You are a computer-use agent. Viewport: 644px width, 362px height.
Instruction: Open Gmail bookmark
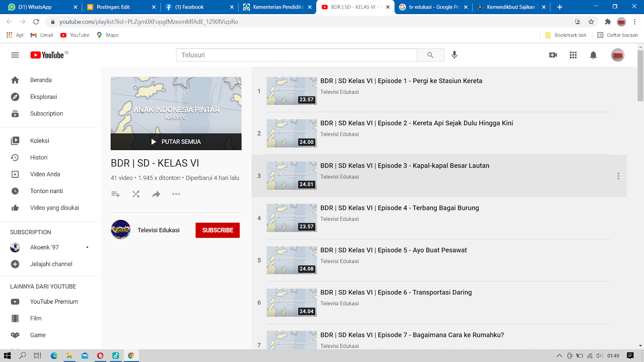tap(42, 35)
